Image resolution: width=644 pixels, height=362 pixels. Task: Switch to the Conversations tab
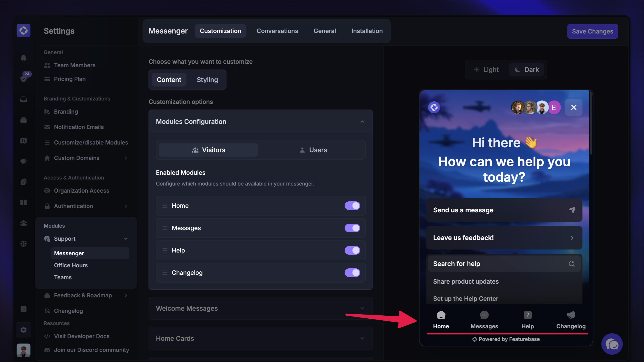277,31
